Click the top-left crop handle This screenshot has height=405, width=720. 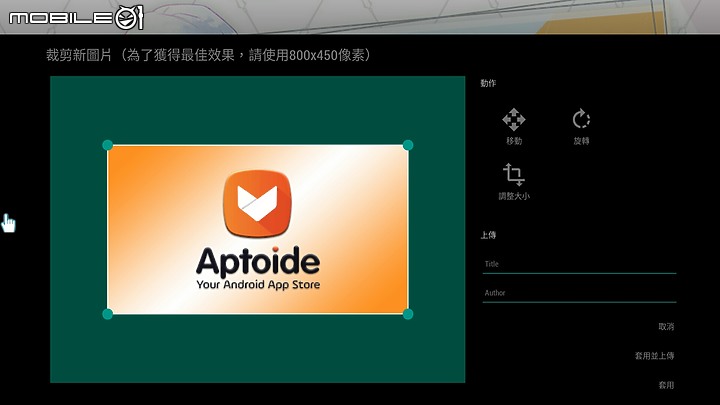point(107,146)
